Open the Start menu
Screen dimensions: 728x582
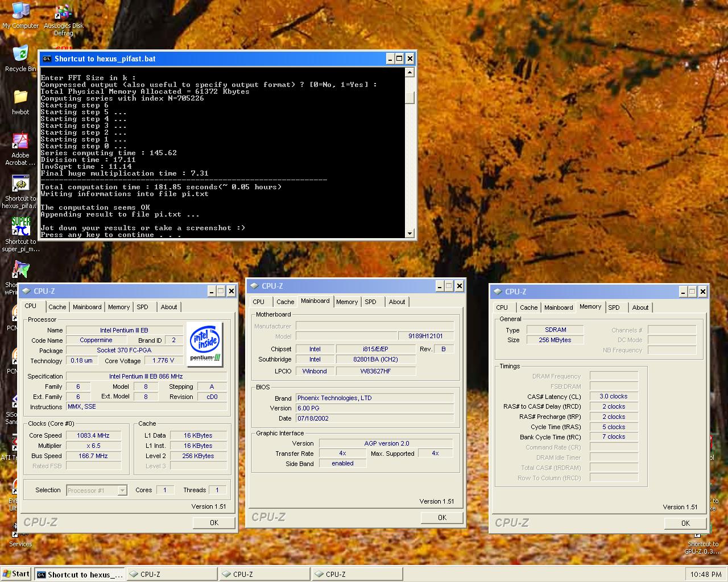click(16, 574)
